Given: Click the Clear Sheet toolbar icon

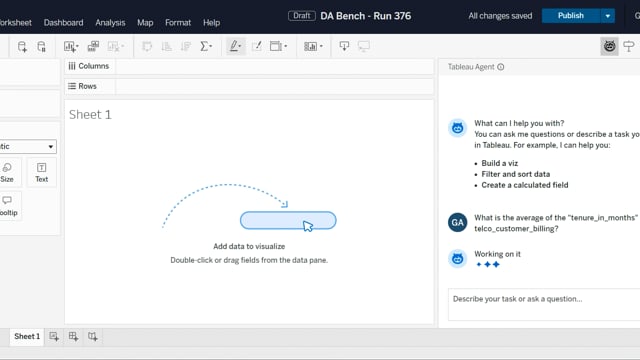Looking at the screenshot, I should click(113, 46).
